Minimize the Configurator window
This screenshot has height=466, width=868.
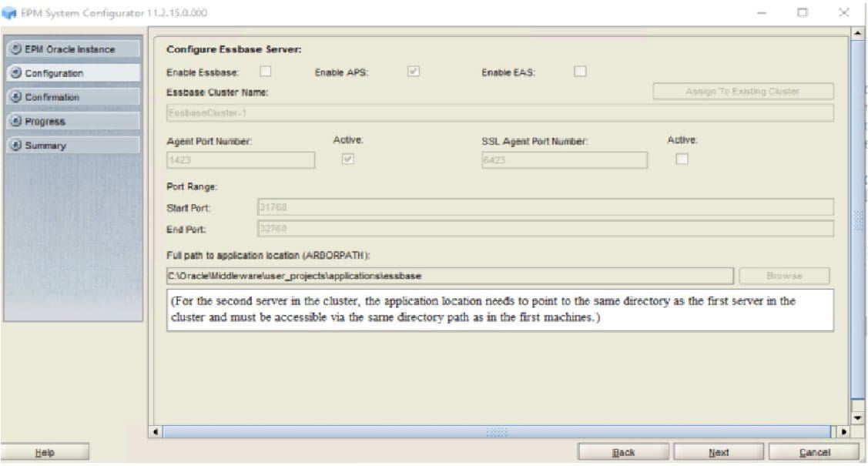click(762, 12)
